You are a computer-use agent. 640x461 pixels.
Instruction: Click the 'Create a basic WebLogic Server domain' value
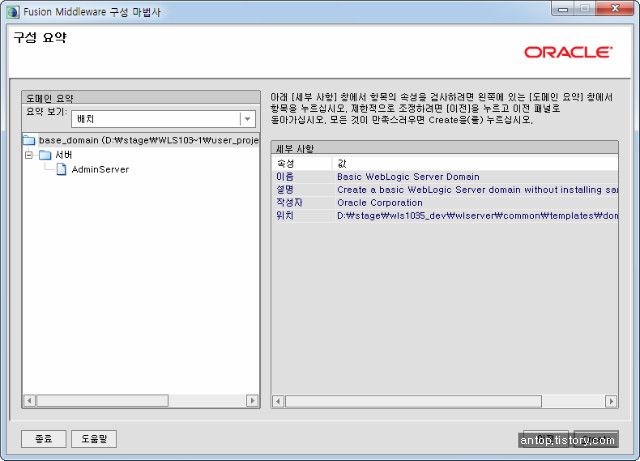(x=477, y=189)
